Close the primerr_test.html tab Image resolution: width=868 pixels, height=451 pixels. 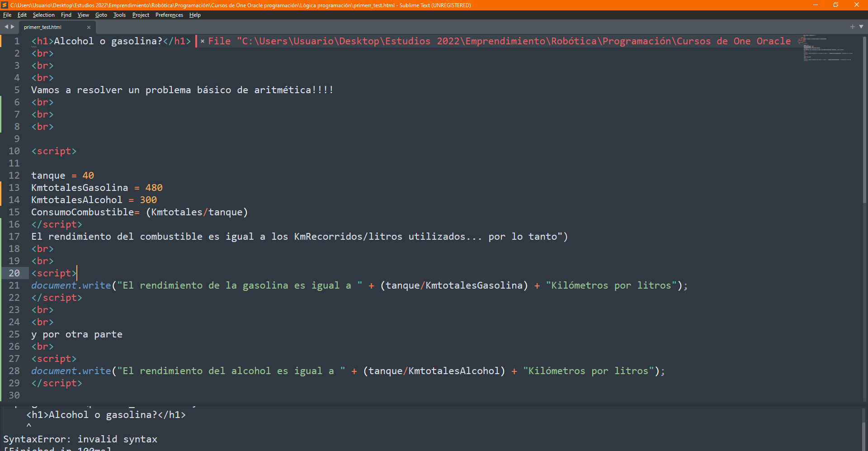[x=89, y=27]
